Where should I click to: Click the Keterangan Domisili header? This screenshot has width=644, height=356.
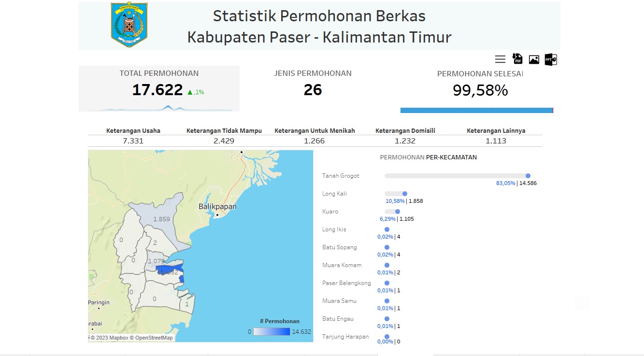point(405,131)
